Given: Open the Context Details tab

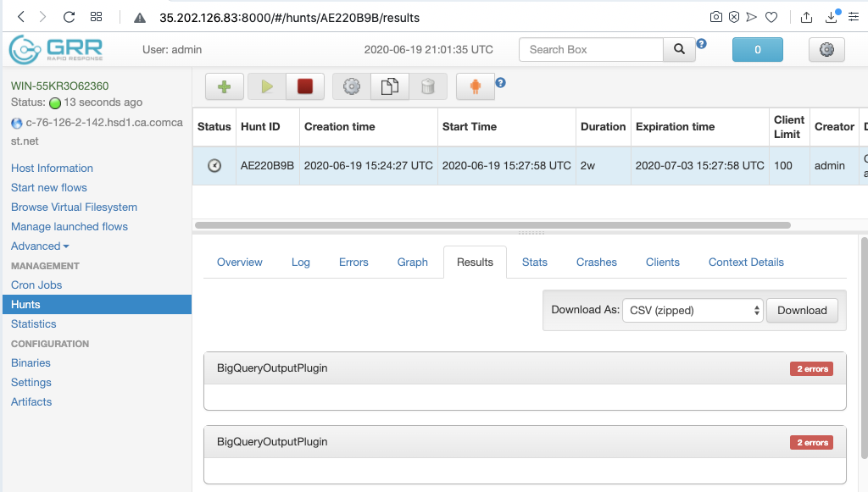Looking at the screenshot, I should click(746, 262).
